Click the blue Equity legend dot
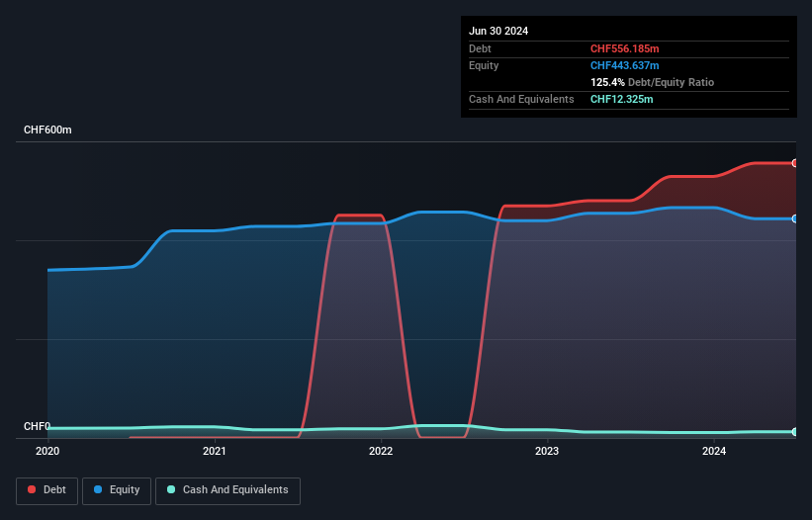The image size is (812, 520). (98, 489)
